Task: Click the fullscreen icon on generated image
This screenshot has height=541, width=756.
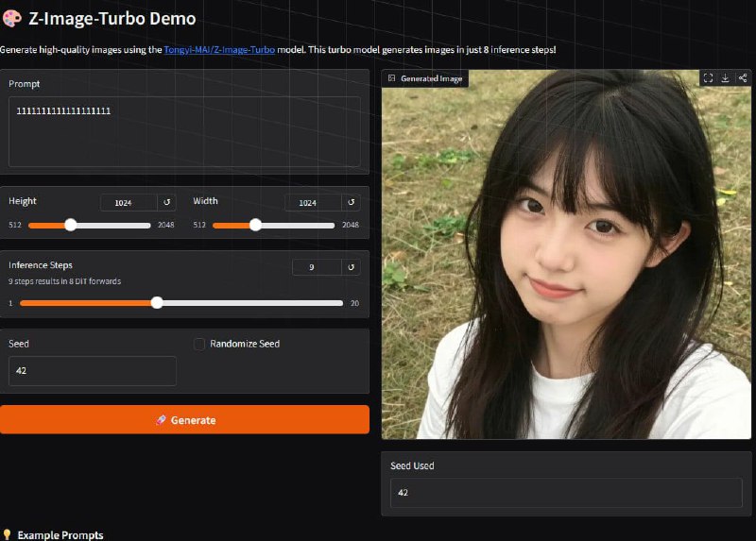Action: (x=708, y=78)
